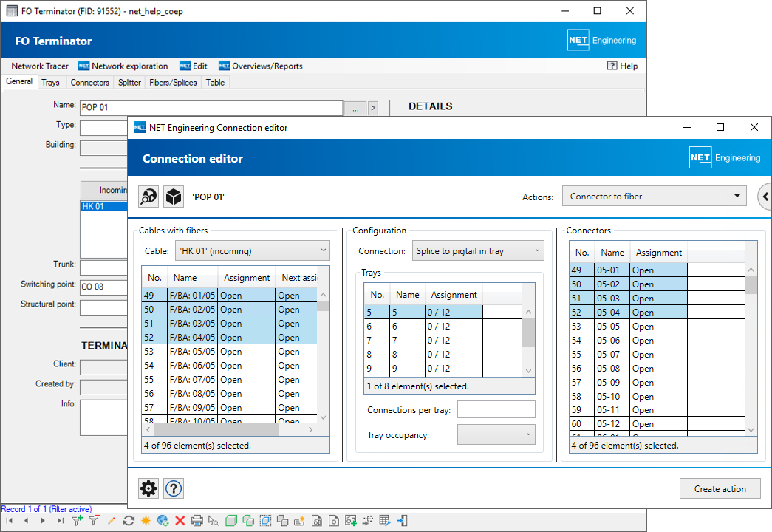Click the remove filter funnel icon
The height and width of the screenshot is (532, 772).
[94, 521]
